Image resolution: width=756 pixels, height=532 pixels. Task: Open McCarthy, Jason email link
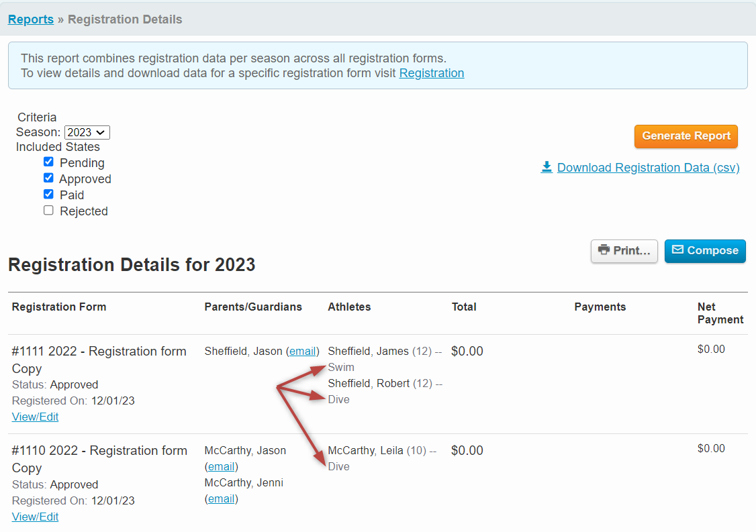(x=222, y=466)
